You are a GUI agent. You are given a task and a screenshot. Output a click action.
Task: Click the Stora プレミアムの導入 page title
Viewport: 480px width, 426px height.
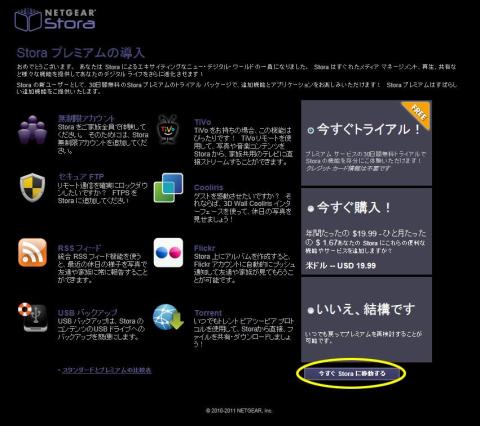pos(81,53)
